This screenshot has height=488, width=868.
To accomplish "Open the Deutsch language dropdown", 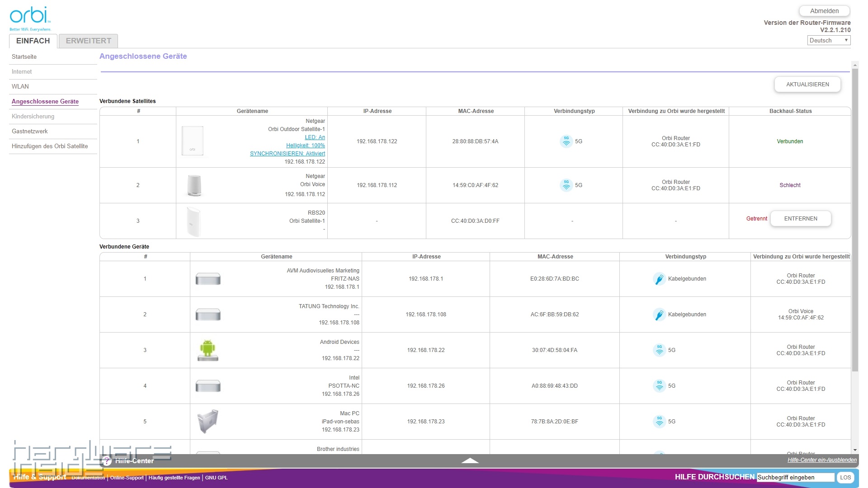I will tap(829, 40).
